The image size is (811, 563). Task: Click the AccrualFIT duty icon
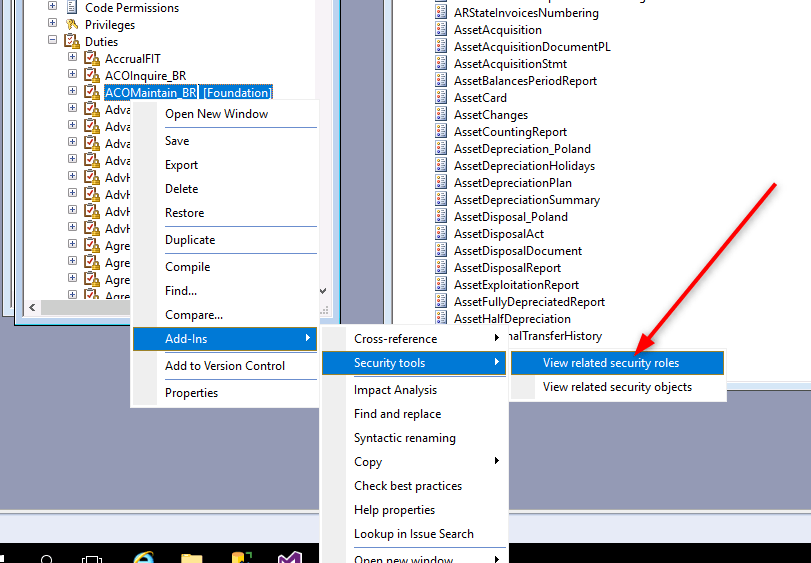point(92,59)
